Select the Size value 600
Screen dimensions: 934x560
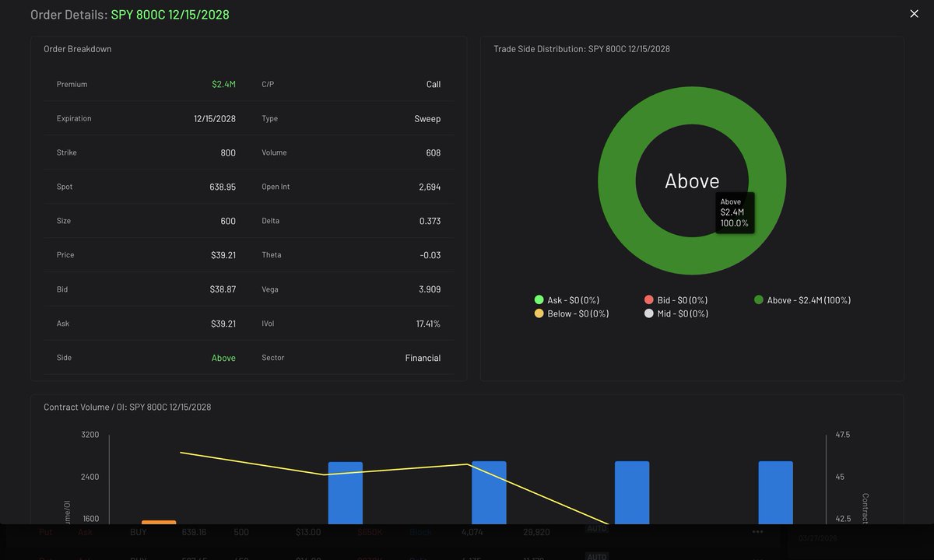pos(228,222)
